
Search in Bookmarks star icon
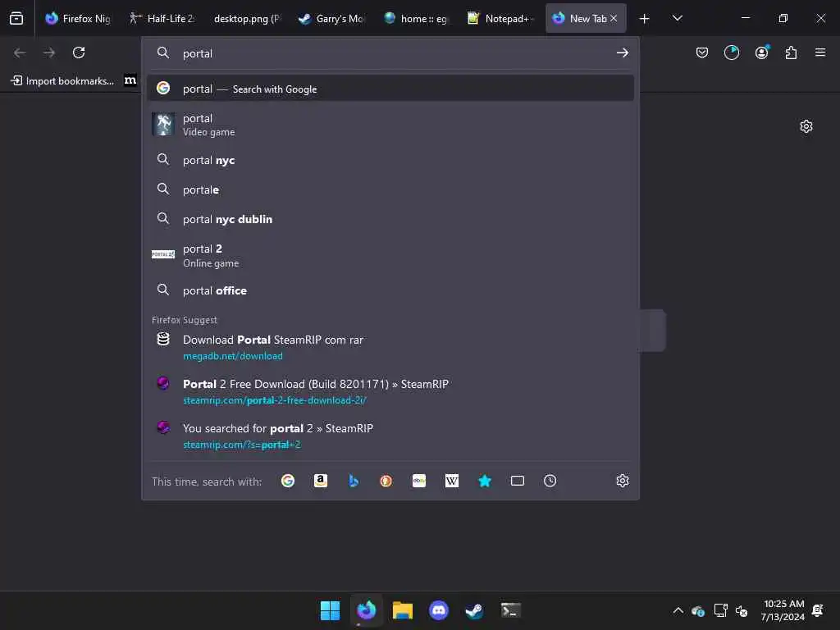(484, 481)
